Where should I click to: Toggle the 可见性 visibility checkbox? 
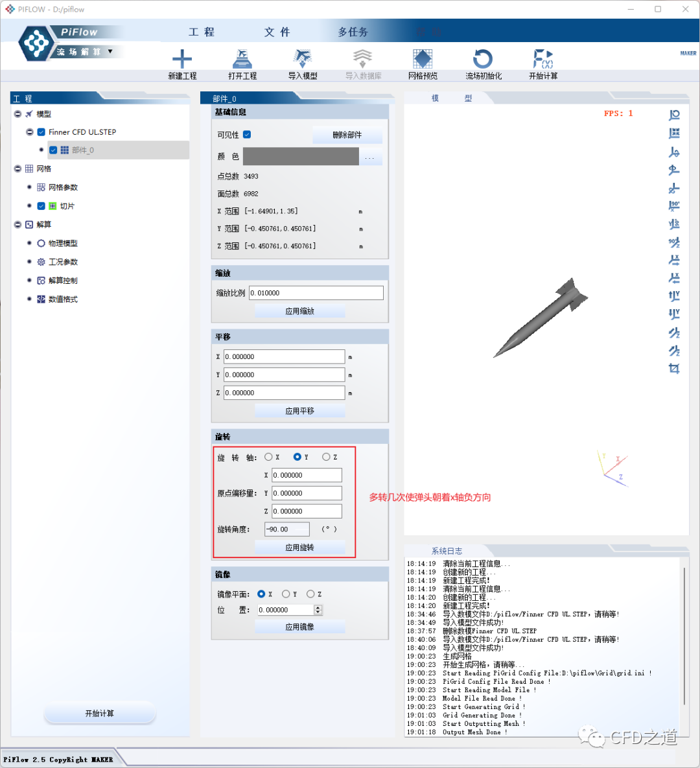point(247,134)
